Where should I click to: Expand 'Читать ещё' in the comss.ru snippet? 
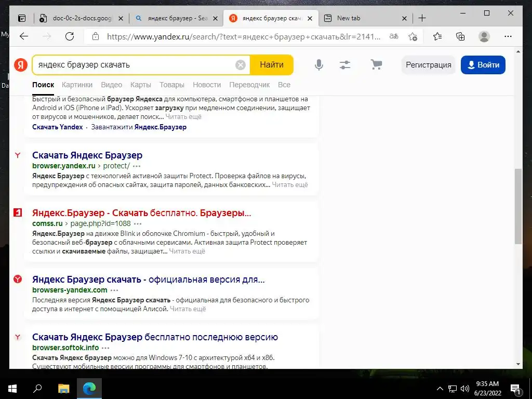[187, 251]
